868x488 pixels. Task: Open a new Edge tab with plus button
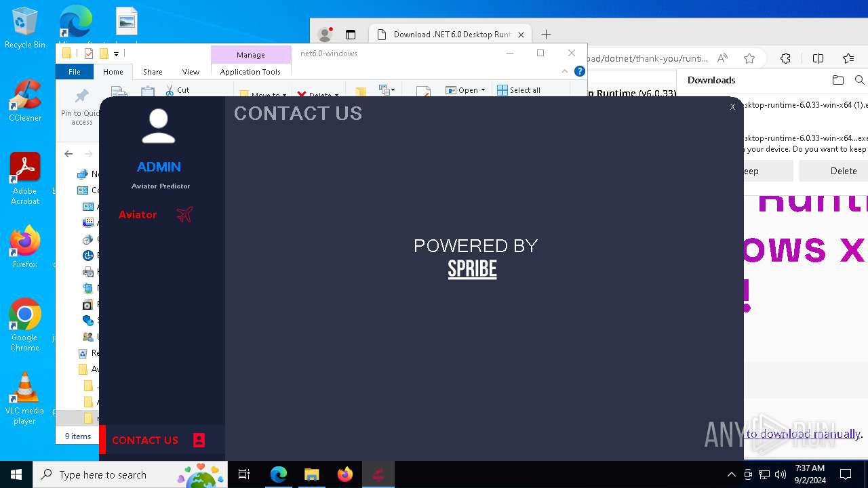coord(546,35)
